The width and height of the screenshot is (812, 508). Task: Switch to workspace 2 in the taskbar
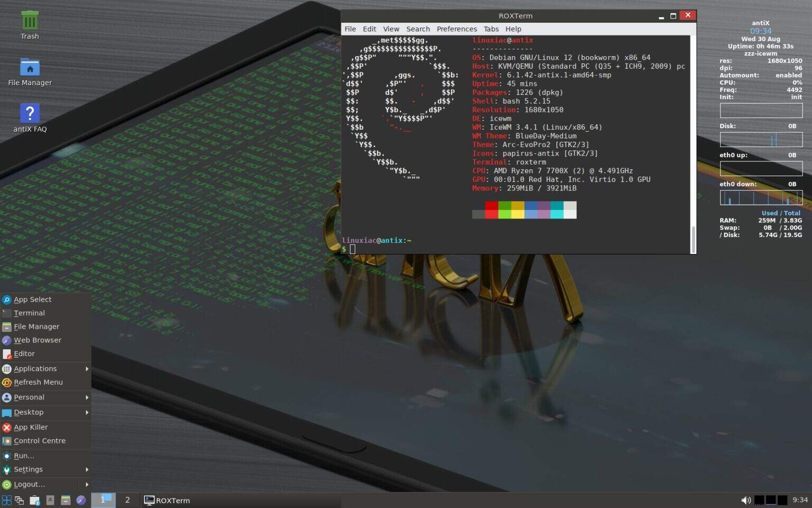[127, 500]
